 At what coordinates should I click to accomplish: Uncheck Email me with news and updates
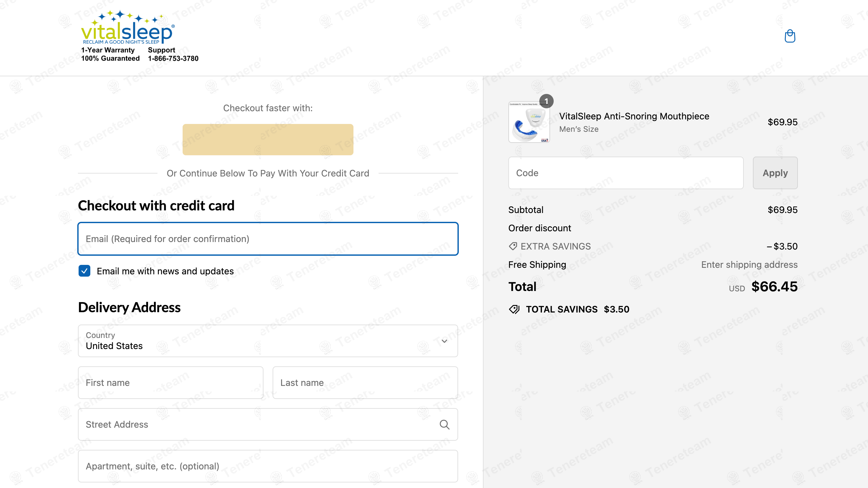point(84,271)
